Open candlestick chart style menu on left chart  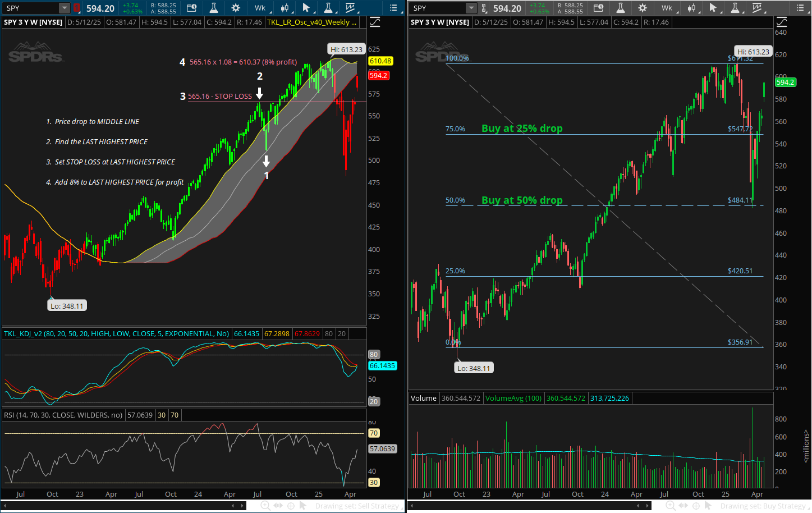click(x=286, y=8)
